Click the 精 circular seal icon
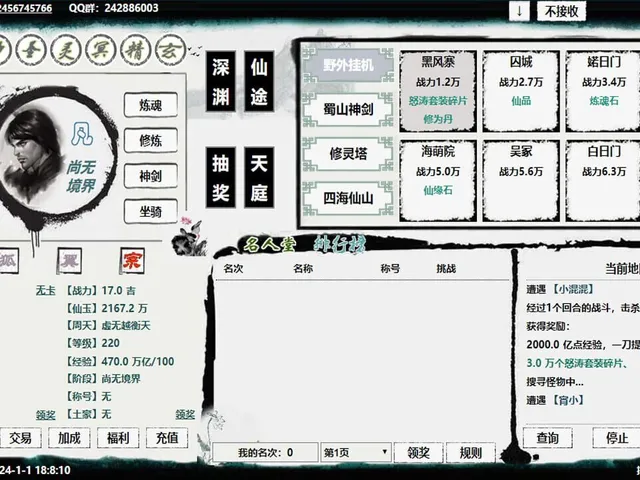This screenshot has width=640, height=480. pos(136,51)
